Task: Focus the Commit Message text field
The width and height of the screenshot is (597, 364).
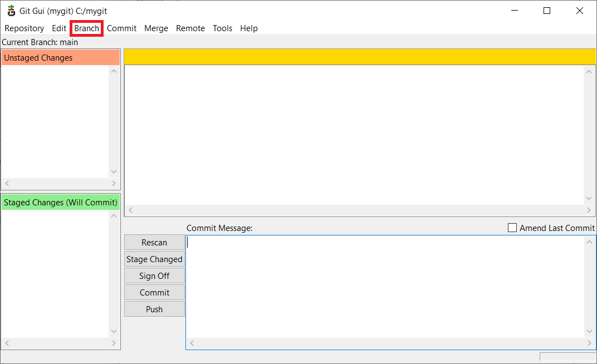Action: coord(384,287)
